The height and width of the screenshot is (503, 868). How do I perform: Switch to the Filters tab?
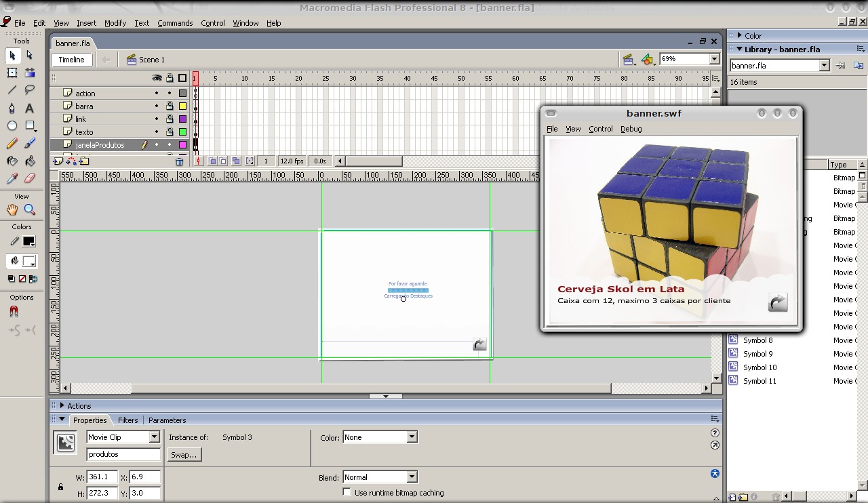coord(127,420)
